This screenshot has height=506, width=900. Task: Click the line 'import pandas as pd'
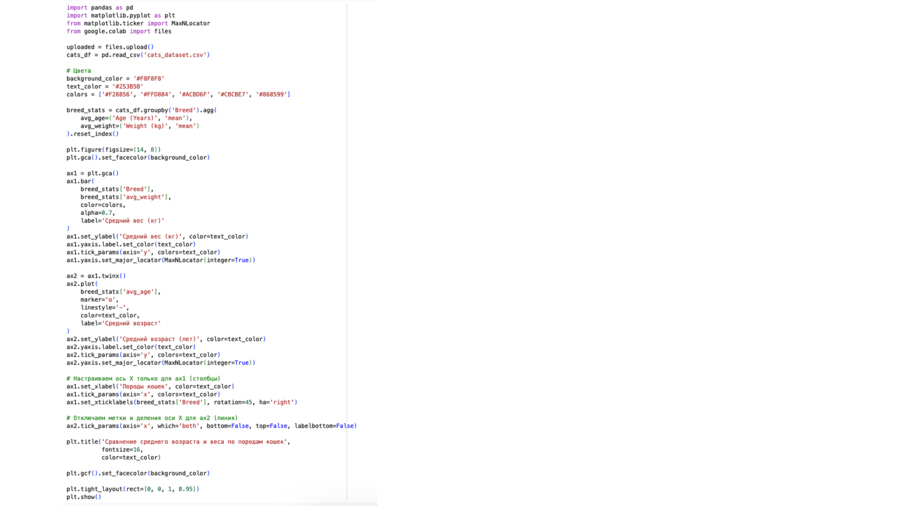tap(99, 7)
